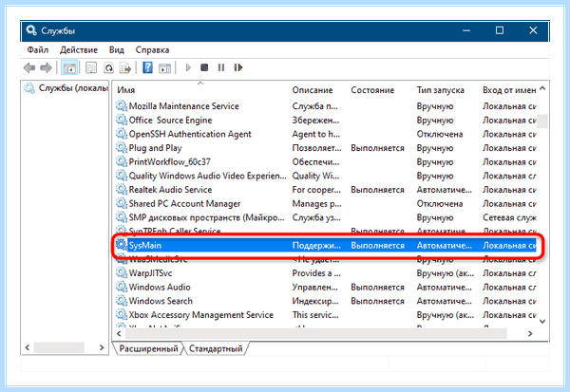Viewport: 570px width, 392px height.
Task: Select the SMP дисковых пространств service
Action: click(326, 217)
